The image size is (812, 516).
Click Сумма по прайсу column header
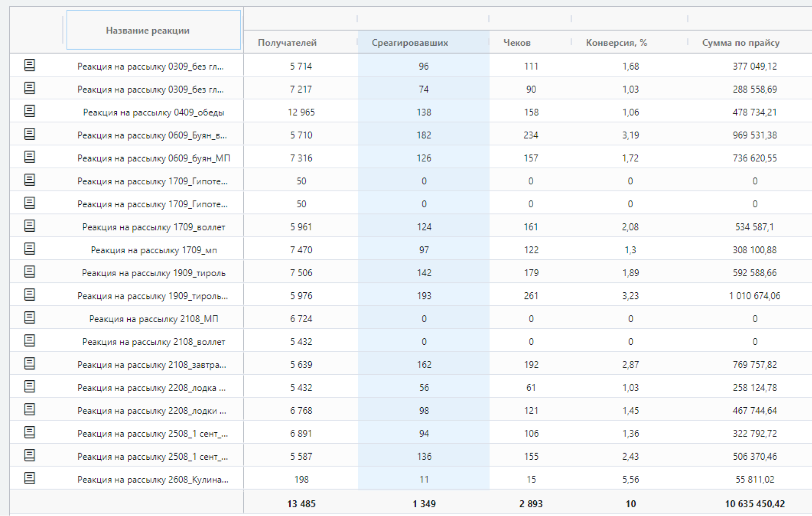click(x=741, y=43)
